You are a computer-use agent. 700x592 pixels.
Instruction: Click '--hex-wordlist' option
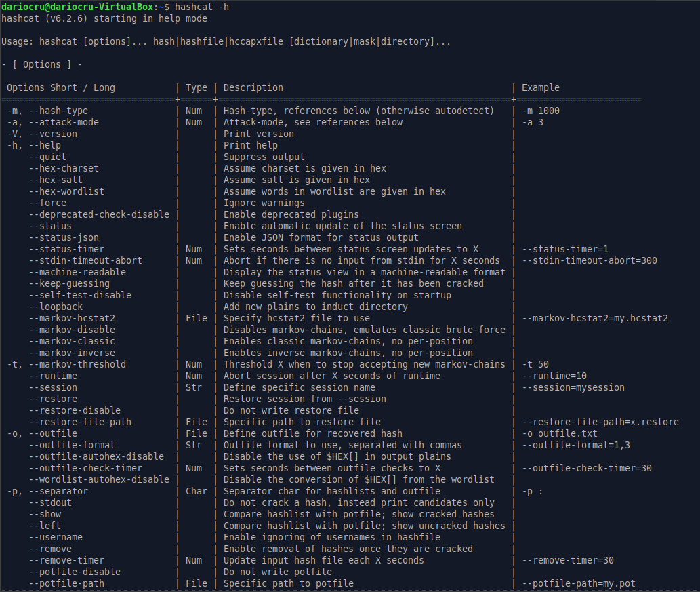[66, 192]
